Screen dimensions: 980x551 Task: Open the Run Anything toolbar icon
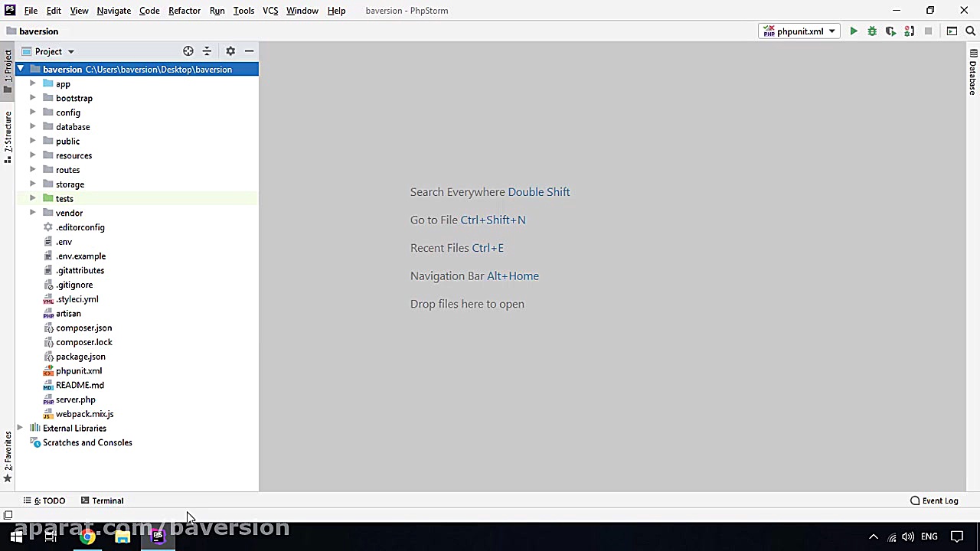tap(952, 31)
